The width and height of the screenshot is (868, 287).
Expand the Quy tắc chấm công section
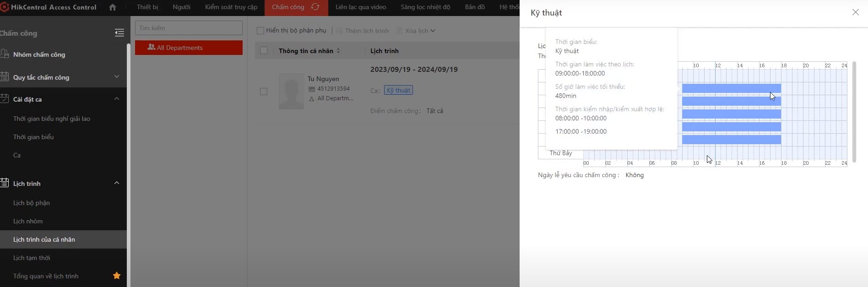point(117,76)
